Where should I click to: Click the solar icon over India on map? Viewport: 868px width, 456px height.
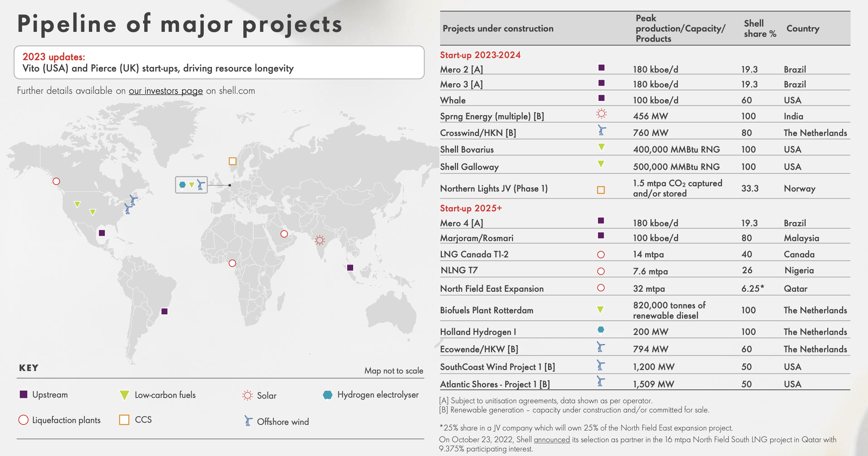pyautogui.click(x=320, y=240)
